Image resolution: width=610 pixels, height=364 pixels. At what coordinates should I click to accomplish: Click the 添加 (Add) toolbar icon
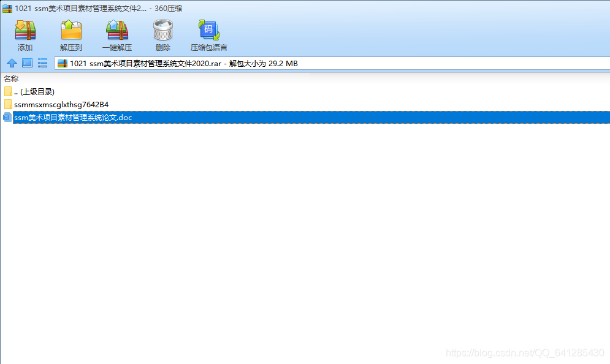tap(25, 31)
